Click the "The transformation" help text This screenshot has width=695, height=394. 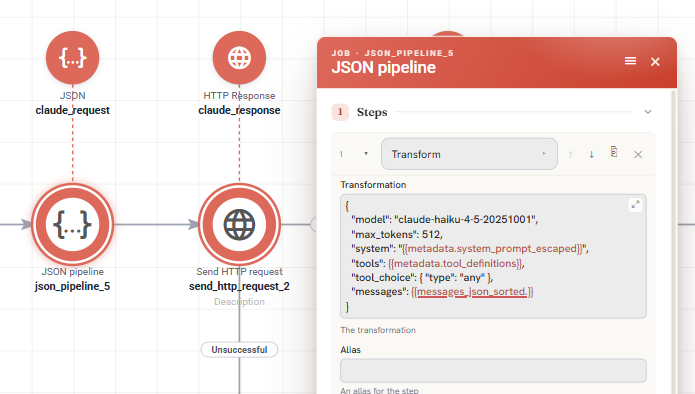378,330
